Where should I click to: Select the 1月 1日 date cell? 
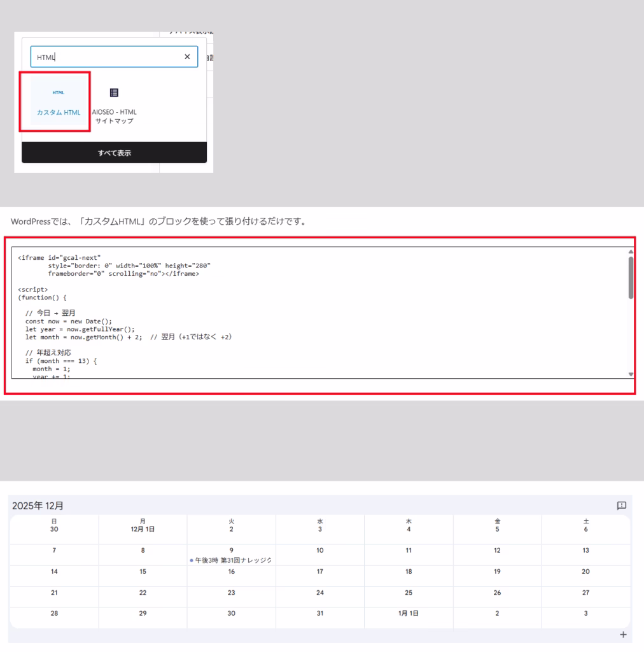pyautogui.click(x=409, y=614)
